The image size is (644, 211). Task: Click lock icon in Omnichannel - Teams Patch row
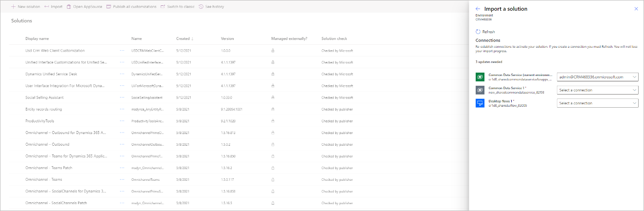(273, 168)
